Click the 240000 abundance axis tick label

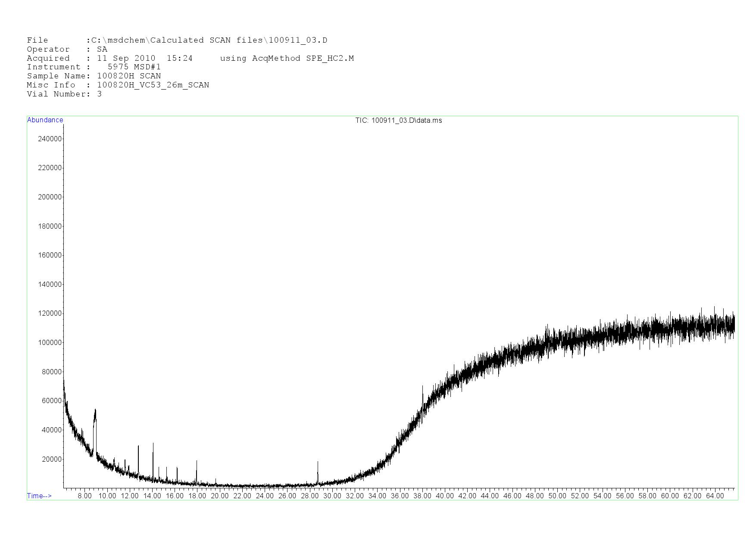coord(50,139)
